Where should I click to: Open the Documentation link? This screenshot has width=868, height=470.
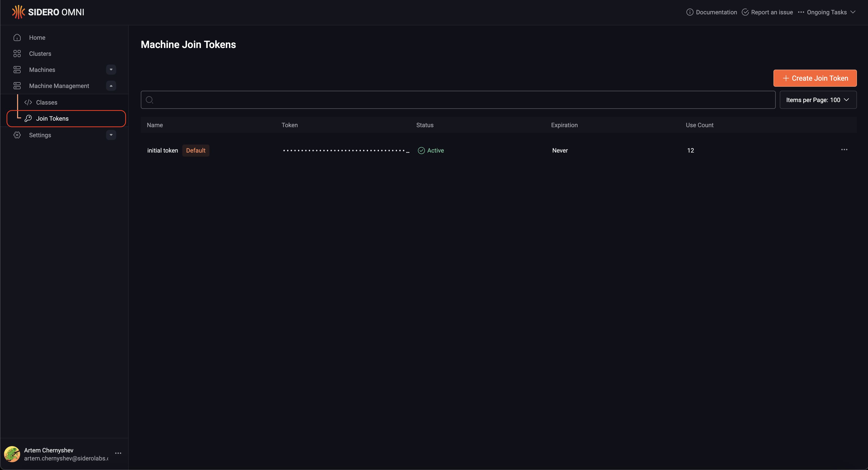tap(712, 12)
